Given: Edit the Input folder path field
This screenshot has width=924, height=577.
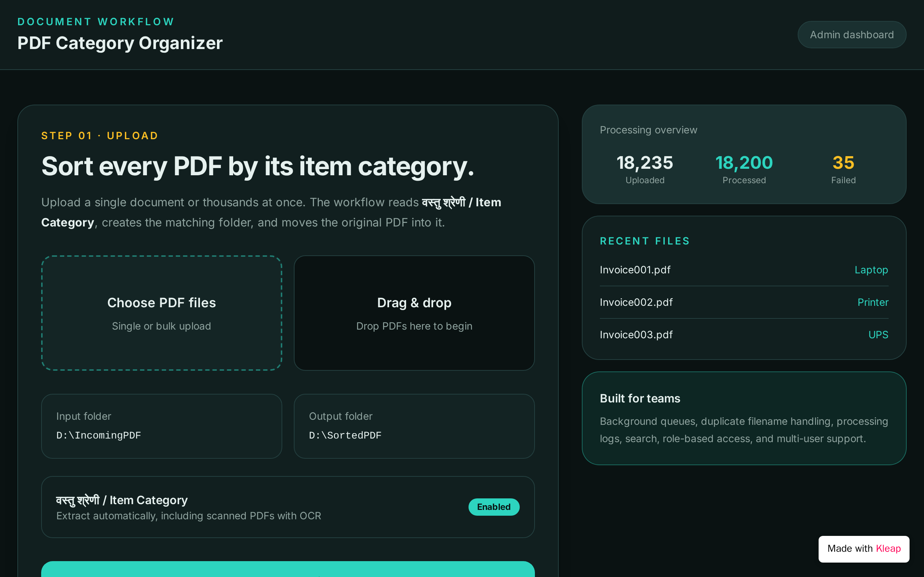Looking at the screenshot, I should tap(161, 426).
